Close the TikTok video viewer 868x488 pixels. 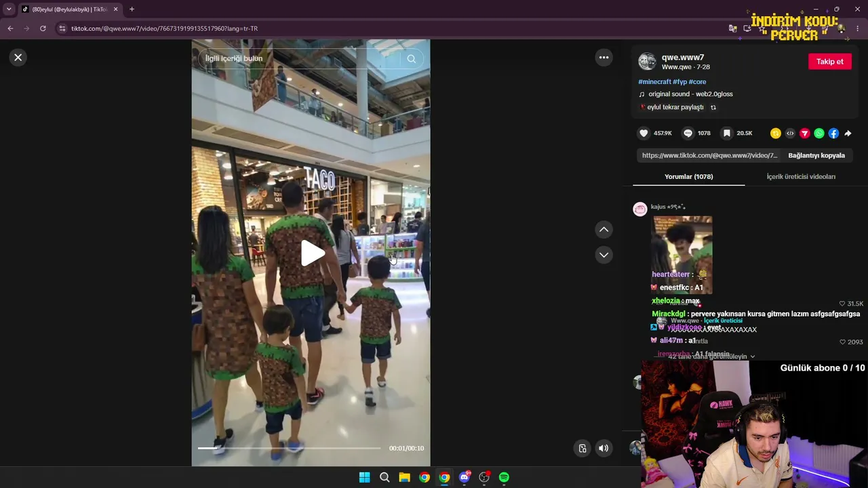18,58
